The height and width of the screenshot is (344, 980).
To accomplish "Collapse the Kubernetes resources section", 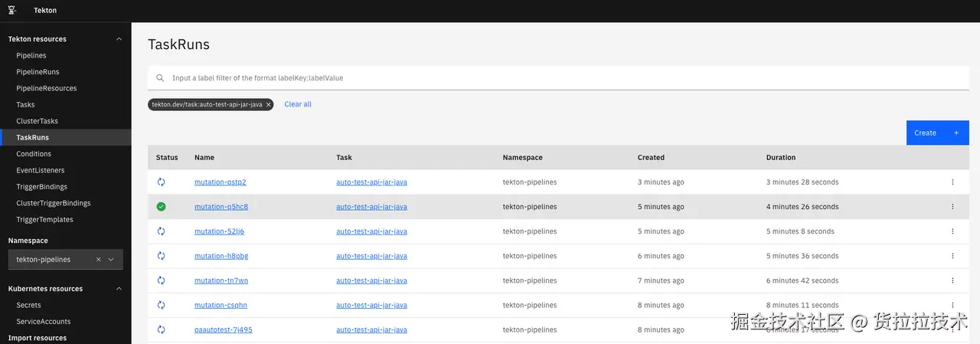I will click(118, 289).
